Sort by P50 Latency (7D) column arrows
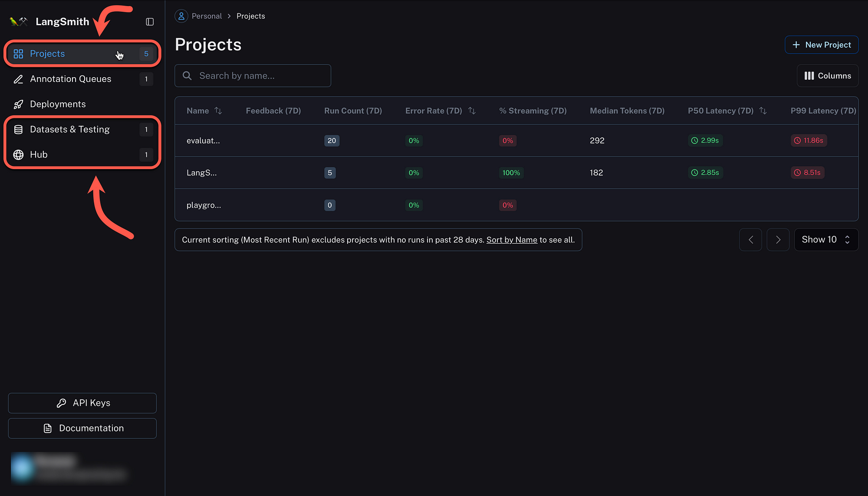Screen dimensions: 868x496 point(763,111)
